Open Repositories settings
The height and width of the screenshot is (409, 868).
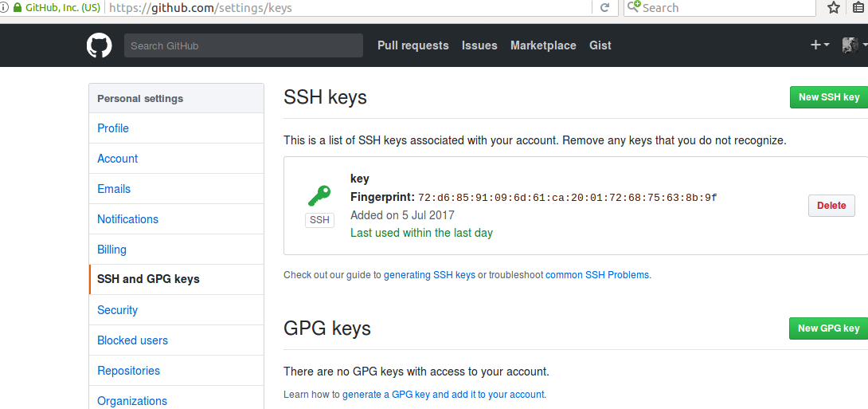(176, 371)
